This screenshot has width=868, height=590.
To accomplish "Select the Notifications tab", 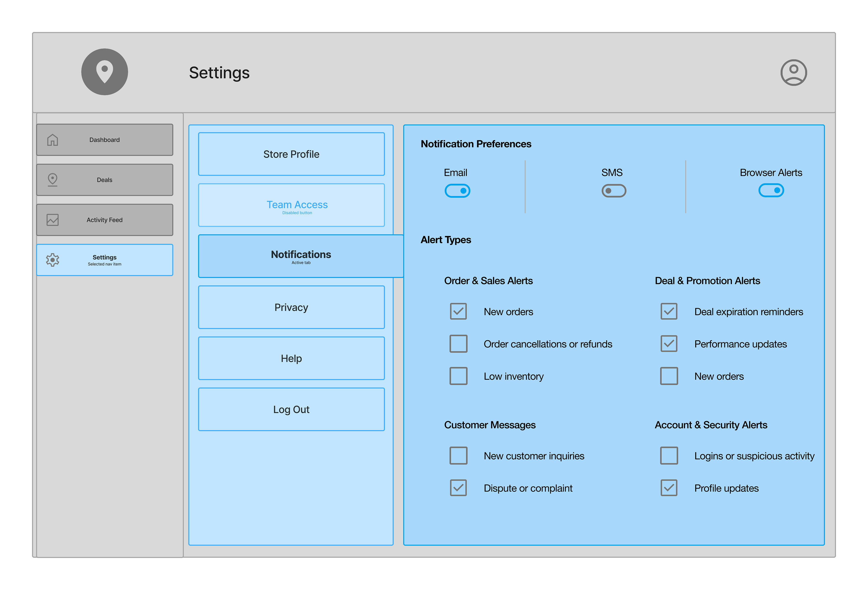I will point(301,256).
